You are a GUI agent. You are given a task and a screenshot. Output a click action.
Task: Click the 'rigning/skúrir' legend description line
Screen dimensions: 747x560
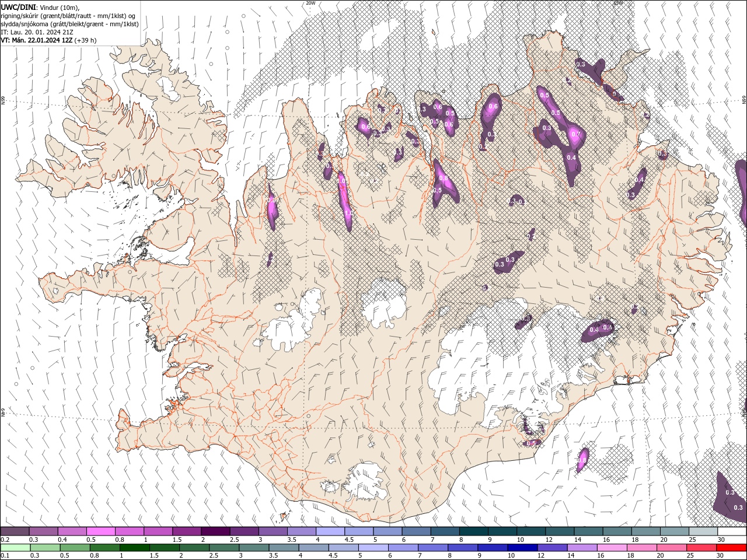click(69, 16)
